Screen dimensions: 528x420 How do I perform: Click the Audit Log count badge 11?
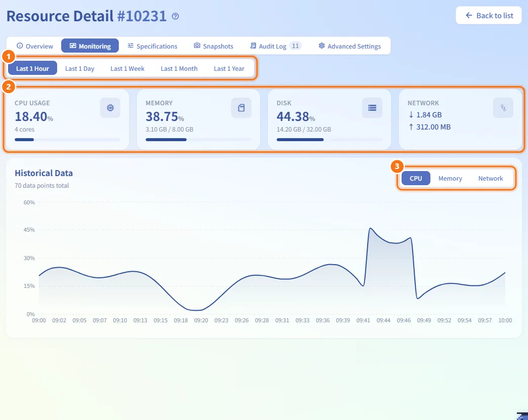pyautogui.click(x=295, y=46)
